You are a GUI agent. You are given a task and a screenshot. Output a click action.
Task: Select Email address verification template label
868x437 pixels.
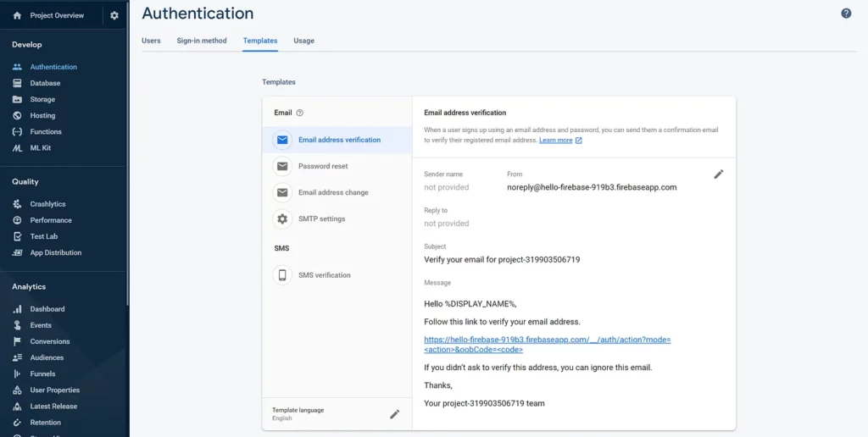[339, 140]
